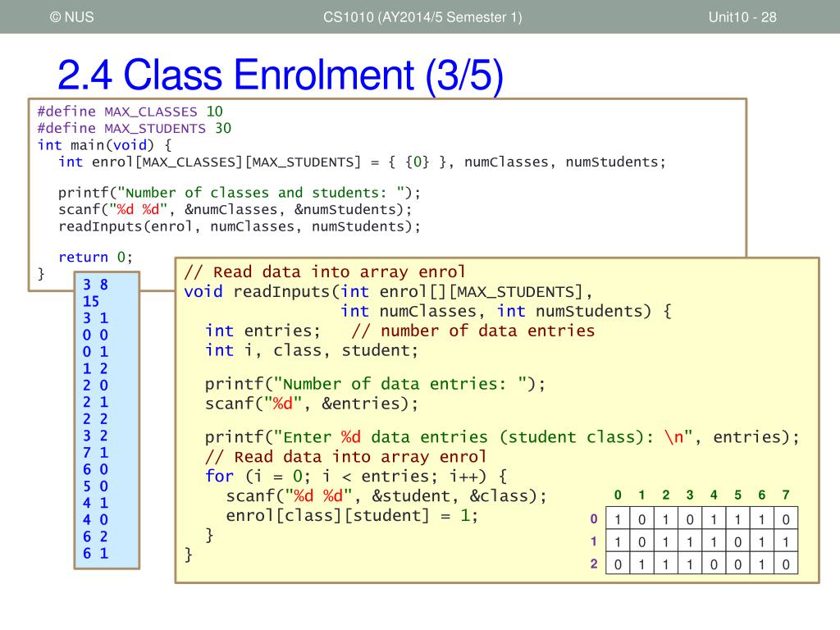
Task: Click the 'int main(void) {' line
Action: coord(104,145)
